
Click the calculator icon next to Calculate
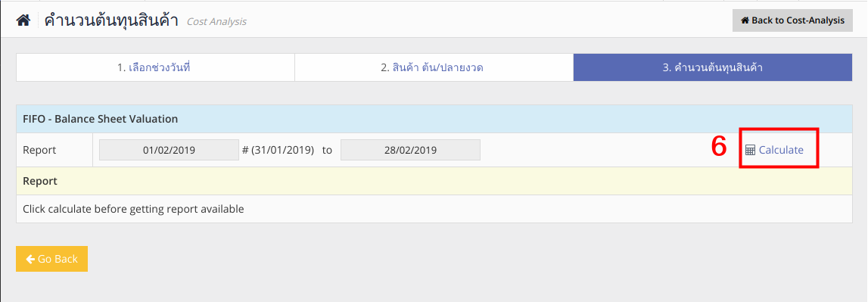[x=750, y=150]
